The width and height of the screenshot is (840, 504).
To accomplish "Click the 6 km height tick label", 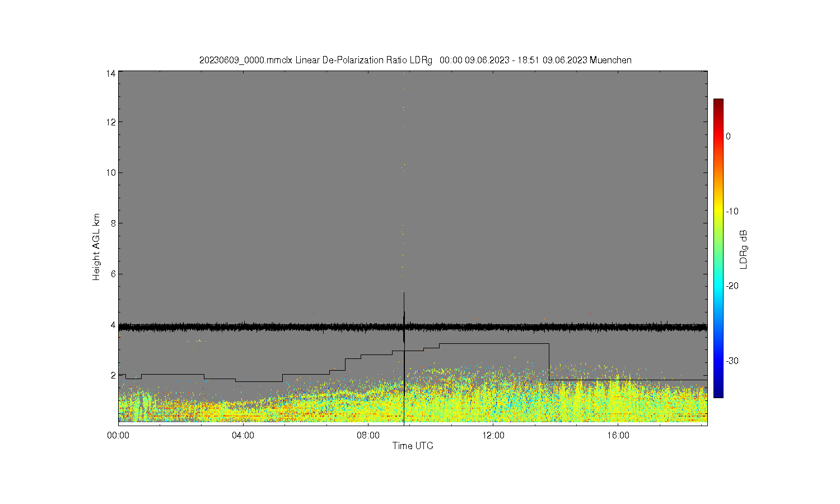I will [x=113, y=274].
